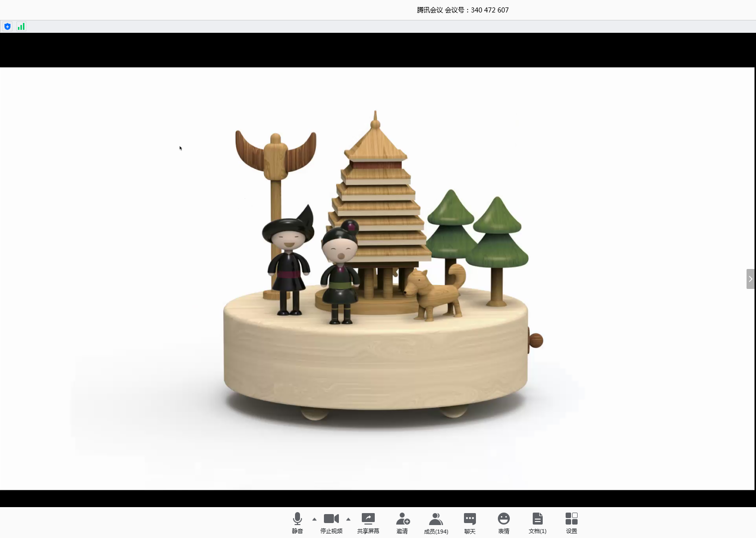This screenshot has width=756, height=538.
Task: Expand the audio options arrow beside 静音
Action: (x=314, y=519)
